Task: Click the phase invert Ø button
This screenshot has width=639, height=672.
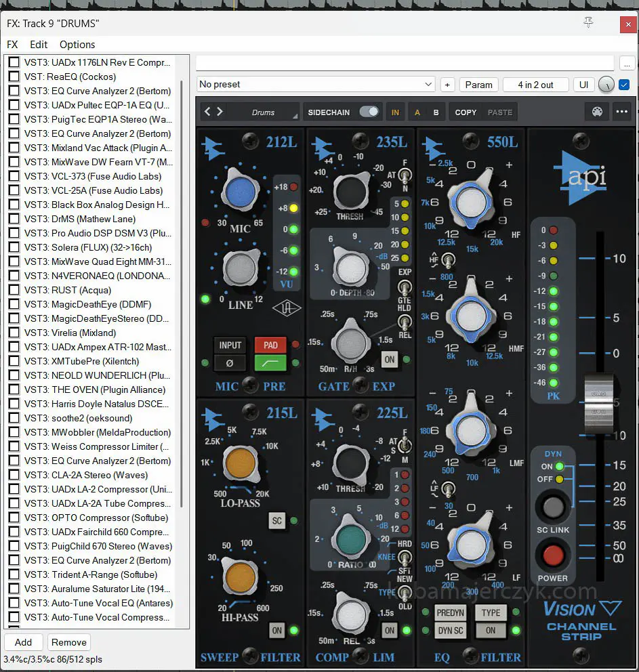Action: pos(230,363)
